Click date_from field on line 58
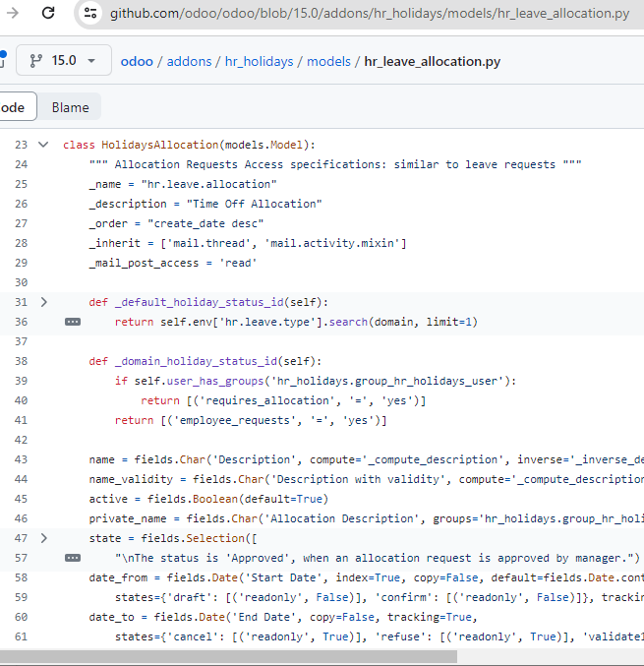 118,577
